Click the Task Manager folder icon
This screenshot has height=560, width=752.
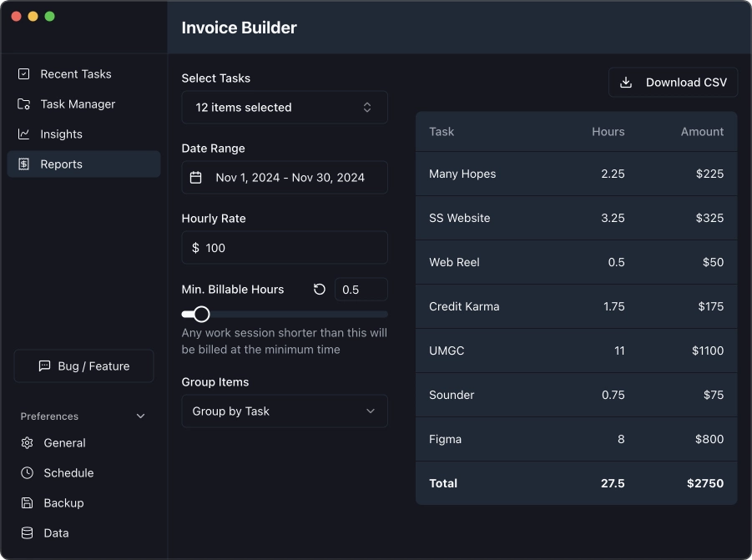tap(23, 104)
